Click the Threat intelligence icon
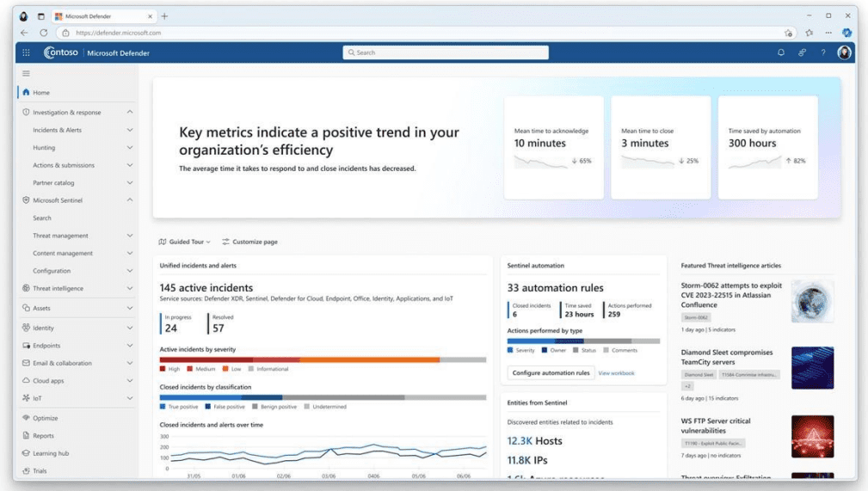 pos(26,288)
